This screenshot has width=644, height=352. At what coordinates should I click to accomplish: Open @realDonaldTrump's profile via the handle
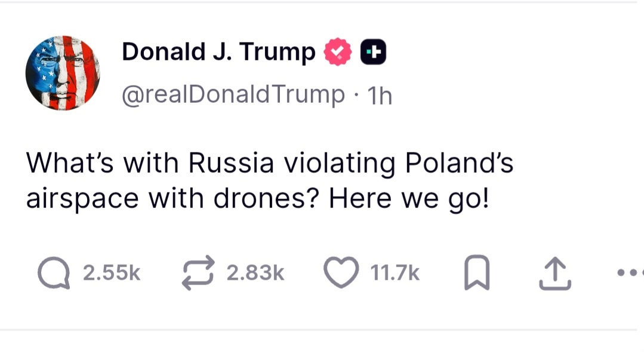233,93
